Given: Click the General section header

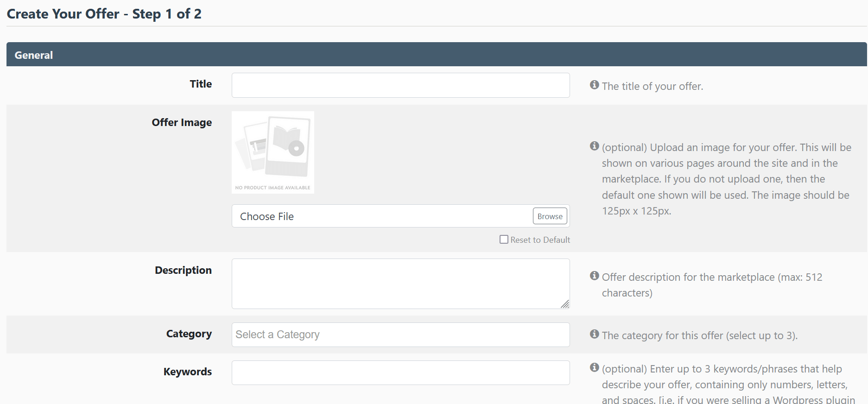Looking at the screenshot, I should click(x=34, y=55).
